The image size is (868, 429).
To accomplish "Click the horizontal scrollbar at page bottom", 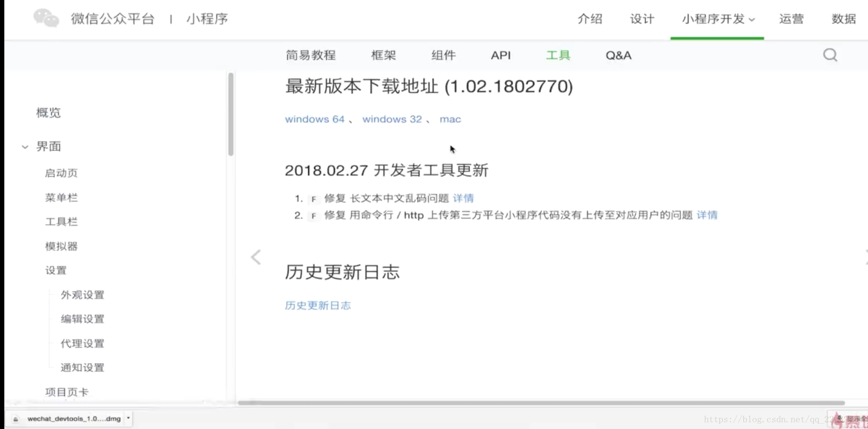I will tap(541, 403).
